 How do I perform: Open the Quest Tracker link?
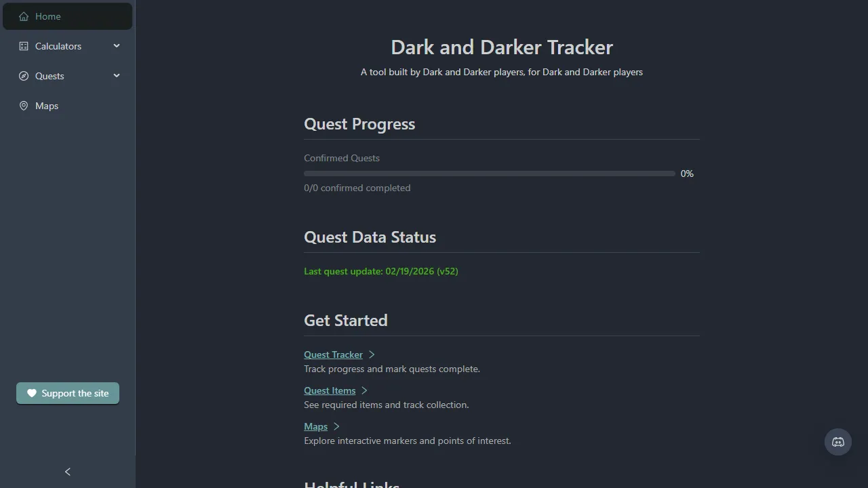[x=333, y=354]
